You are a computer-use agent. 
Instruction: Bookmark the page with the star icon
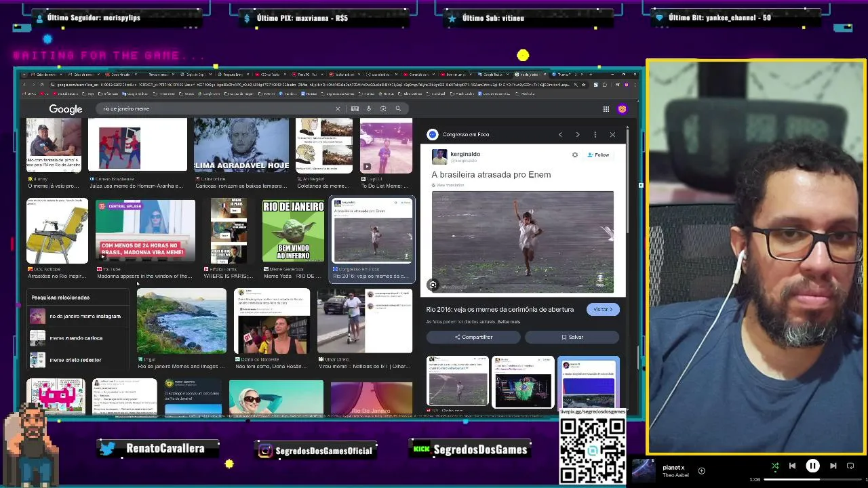point(584,85)
